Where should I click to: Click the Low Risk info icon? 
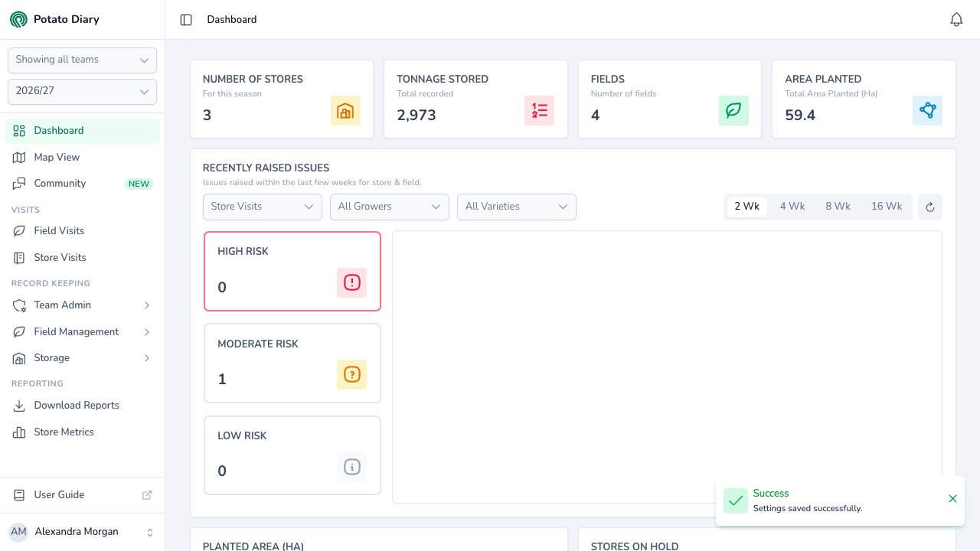(x=352, y=467)
